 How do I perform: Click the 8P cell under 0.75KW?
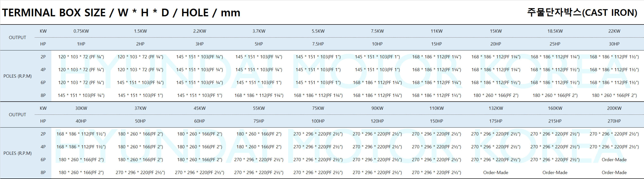[81, 95]
